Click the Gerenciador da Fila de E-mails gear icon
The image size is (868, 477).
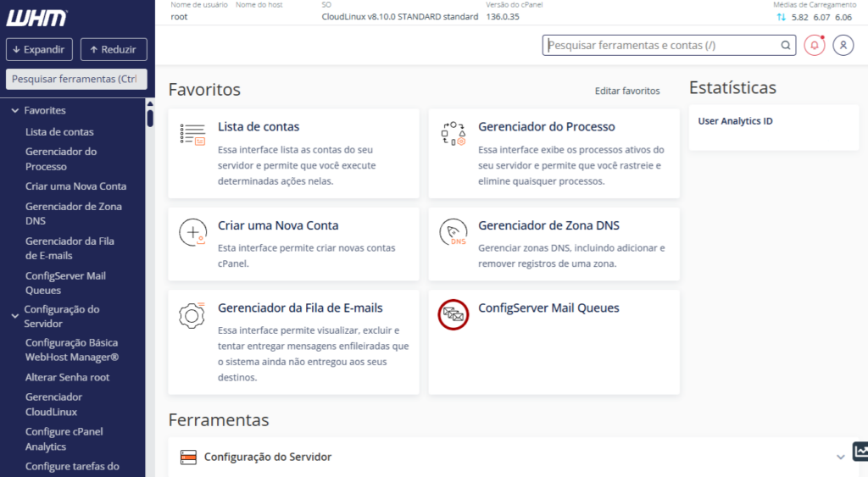(x=192, y=315)
